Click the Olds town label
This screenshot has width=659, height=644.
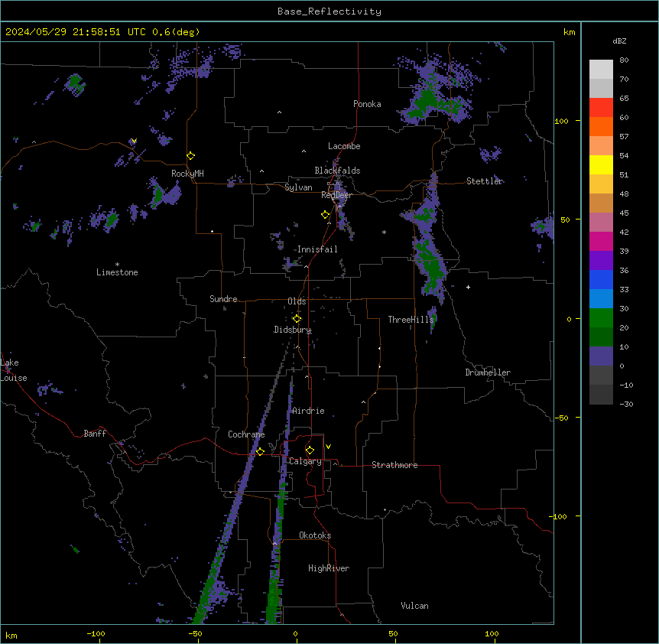click(297, 301)
